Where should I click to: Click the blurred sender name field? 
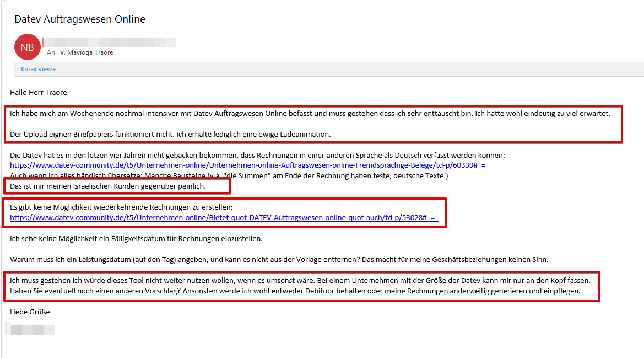[x=109, y=42]
